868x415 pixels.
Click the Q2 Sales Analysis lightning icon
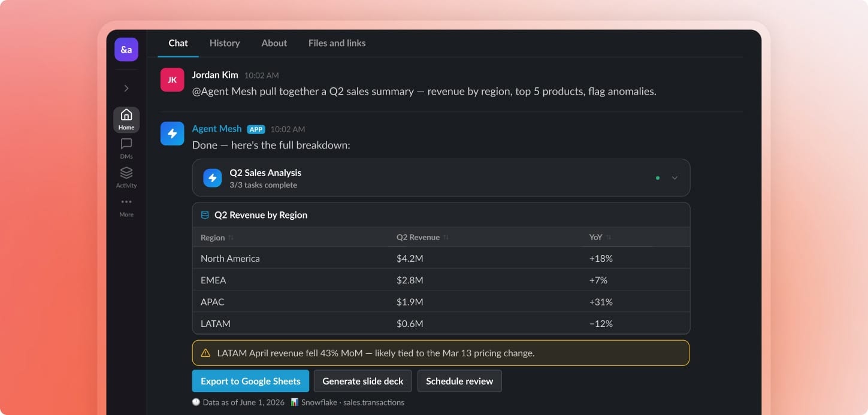[x=212, y=178]
